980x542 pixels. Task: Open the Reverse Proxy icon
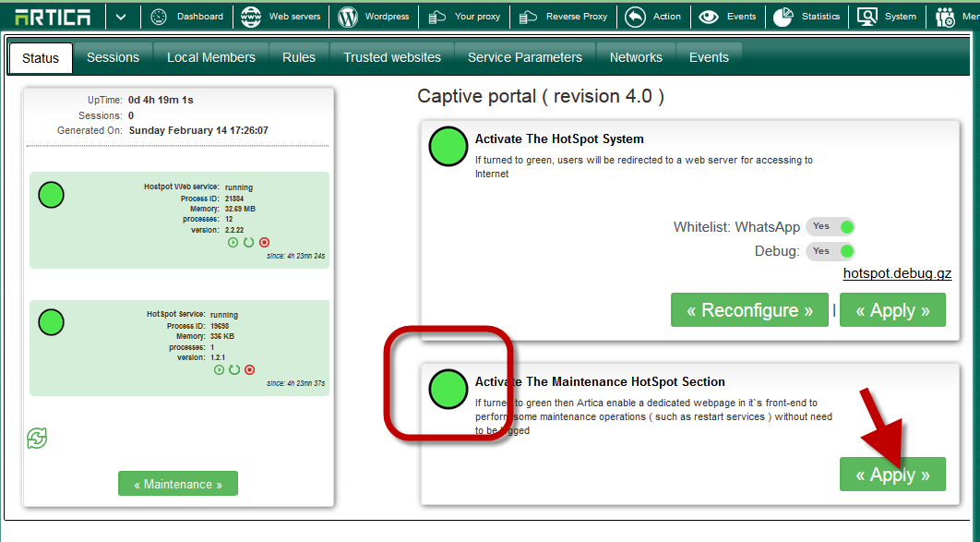(528, 17)
